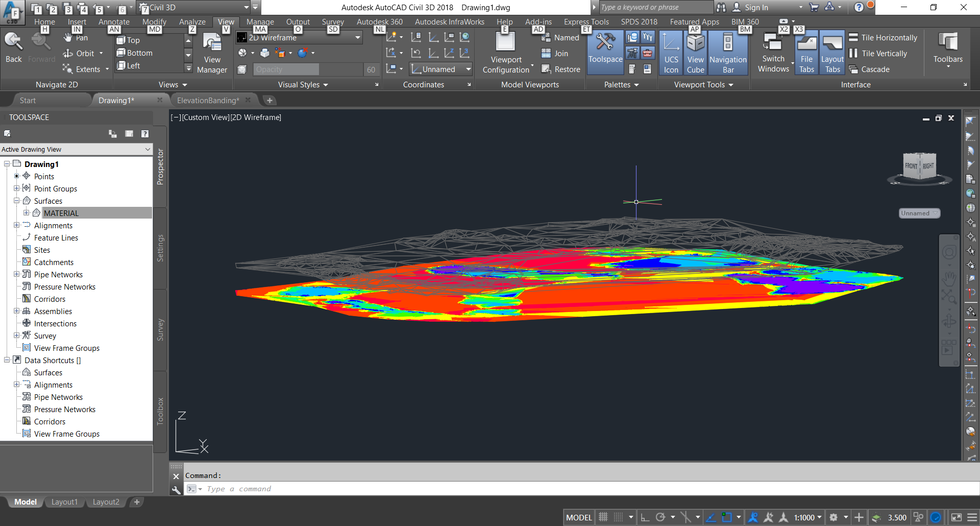Toggle ortho mode in the status bar

pyautogui.click(x=645, y=517)
